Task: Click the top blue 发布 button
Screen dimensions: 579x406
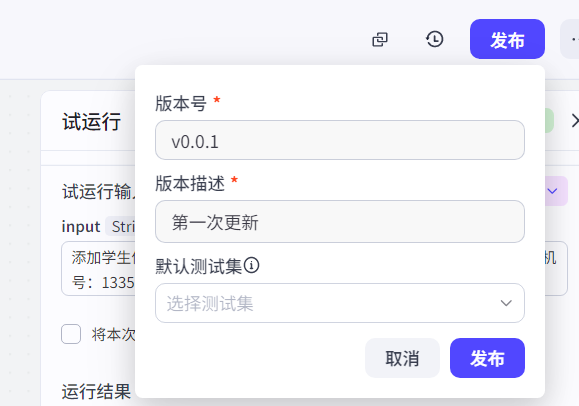Action: coord(507,39)
